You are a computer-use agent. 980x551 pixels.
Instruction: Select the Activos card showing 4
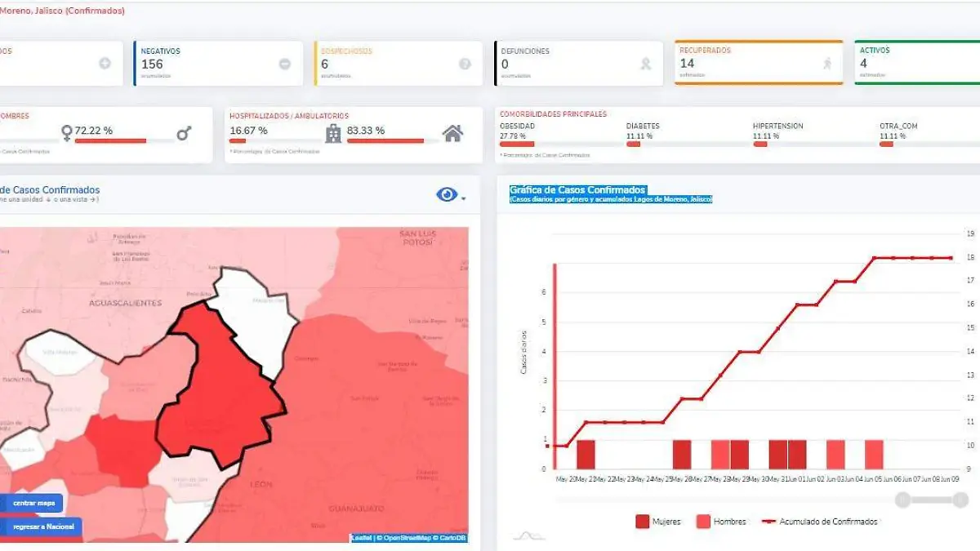click(x=918, y=62)
